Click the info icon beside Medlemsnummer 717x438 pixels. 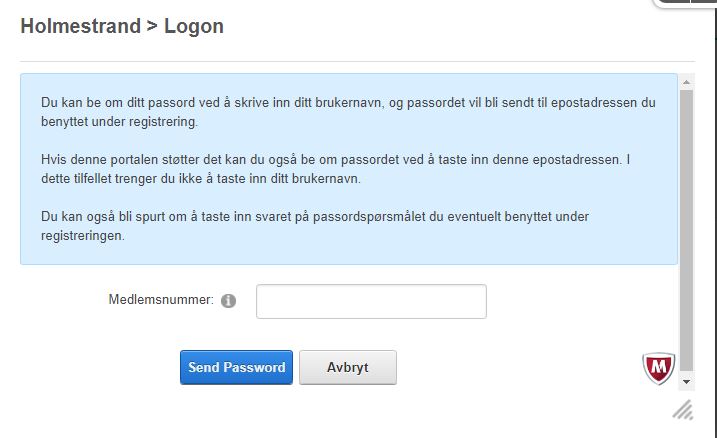pyautogui.click(x=228, y=301)
